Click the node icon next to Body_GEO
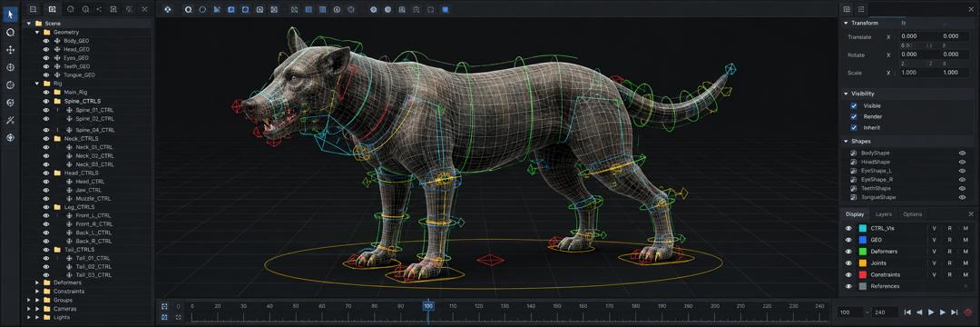980x327 pixels. click(x=57, y=41)
